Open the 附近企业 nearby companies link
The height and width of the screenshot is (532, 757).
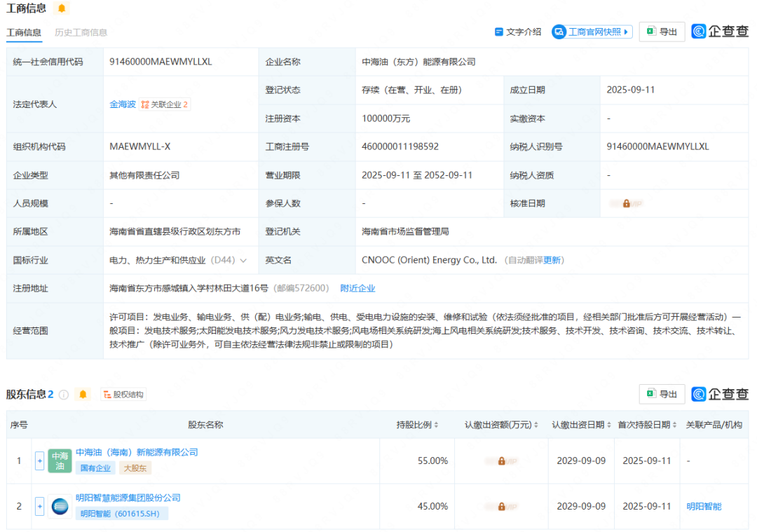[357, 288]
